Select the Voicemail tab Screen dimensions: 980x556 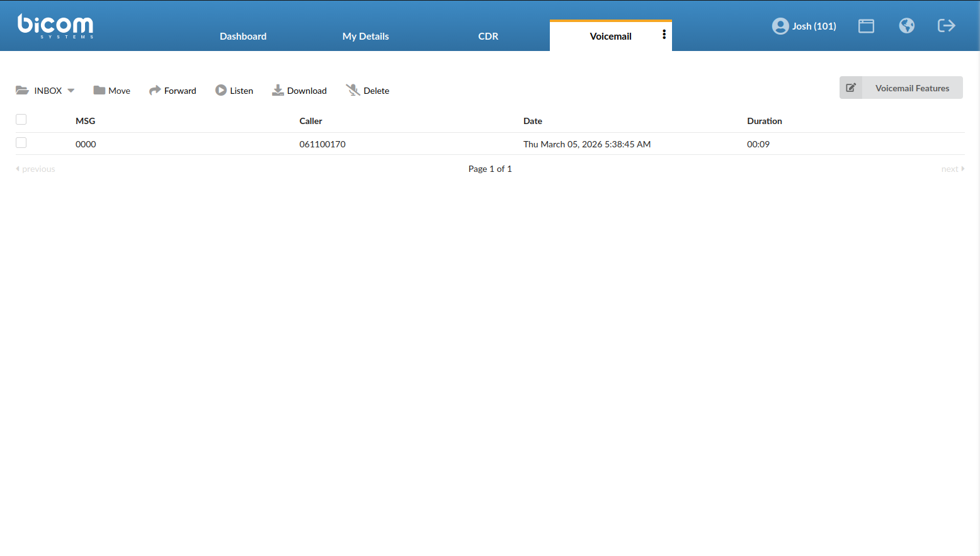click(x=610, y=36)
